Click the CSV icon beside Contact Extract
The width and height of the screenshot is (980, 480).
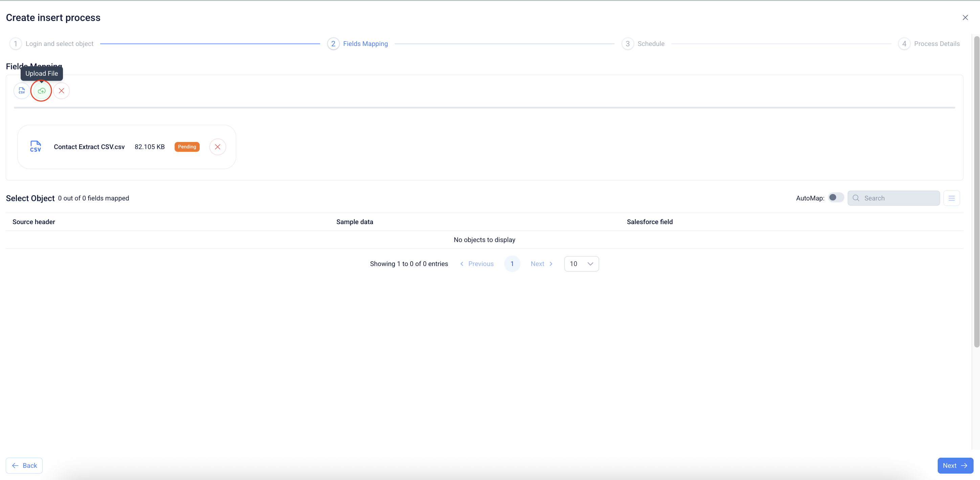click(36, 147)
